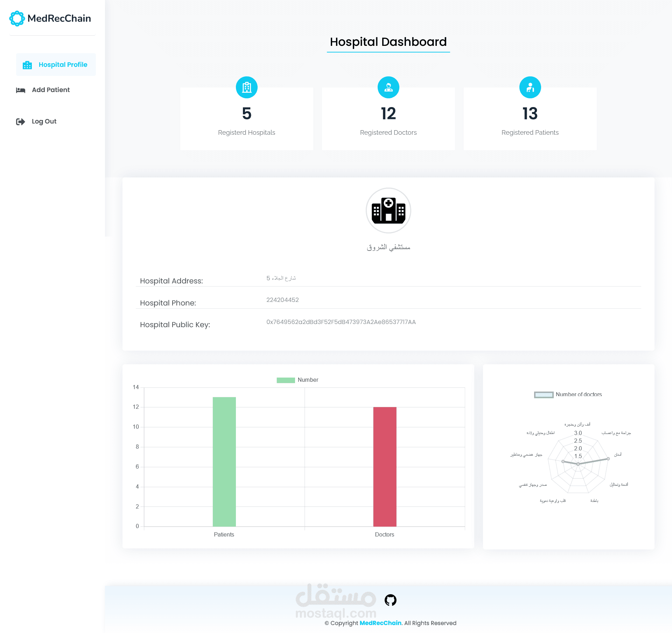The height and width of the screenshot is (633, 672).
Task: Click the hospital avatar image
Action: pos(388,211)
